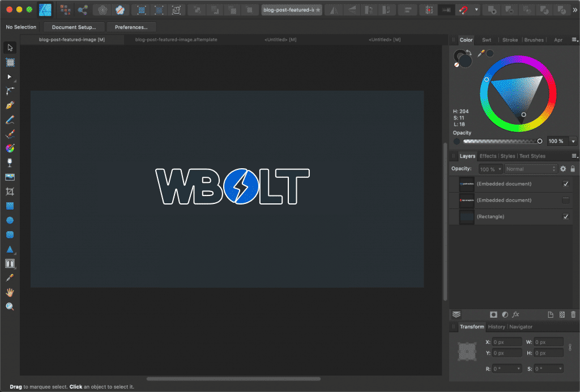This screenshot has width=580, height=392.
Task: Switch to the Pixel Persona icon
Action: coord(66,10)
